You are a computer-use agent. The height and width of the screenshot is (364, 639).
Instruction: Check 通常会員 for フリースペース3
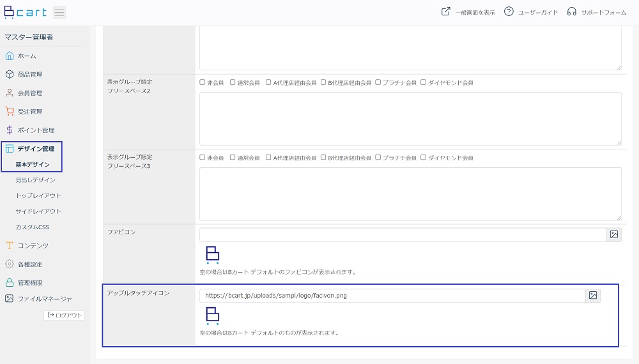(233, 157)
